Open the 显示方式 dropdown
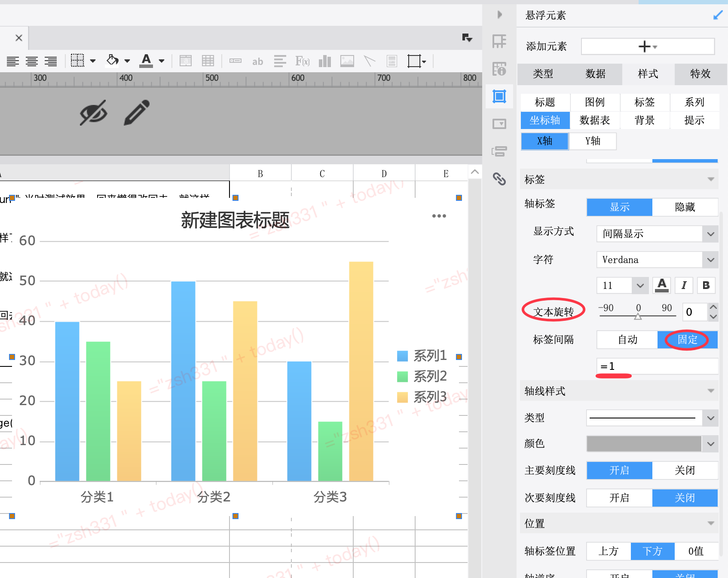The height and width of the screenshot is (578, 728). pyautogui.click(x=657, y=234)
